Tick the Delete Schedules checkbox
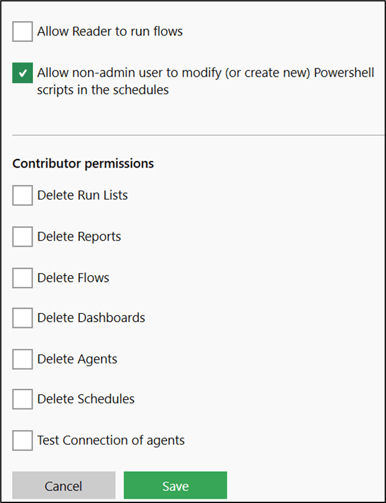The height and width of the screenshot is (503, 386). (22, 399)
